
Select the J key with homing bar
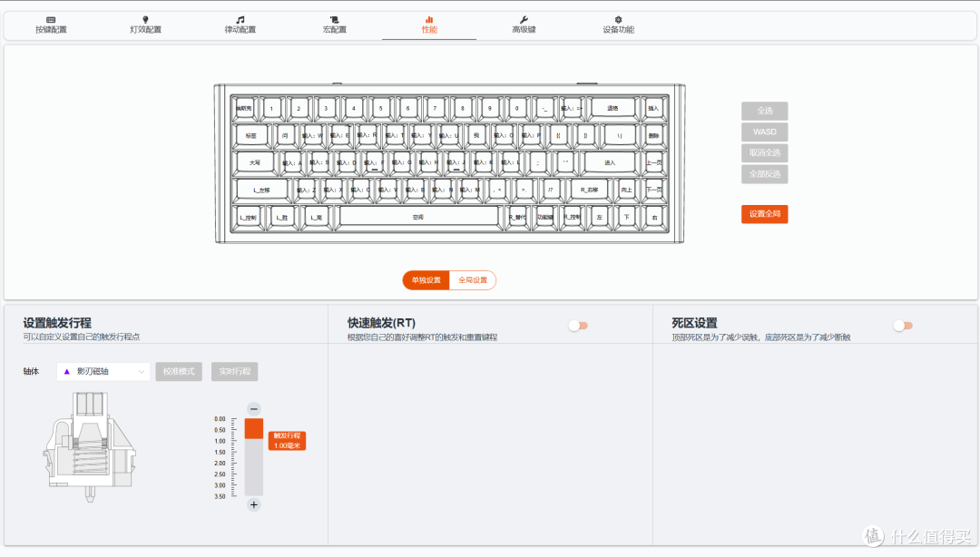(456, 162)
